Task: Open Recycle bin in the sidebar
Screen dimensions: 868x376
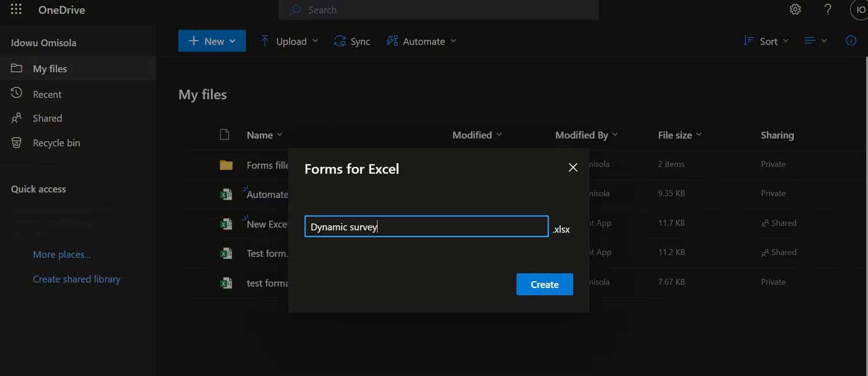Action: 56,143
